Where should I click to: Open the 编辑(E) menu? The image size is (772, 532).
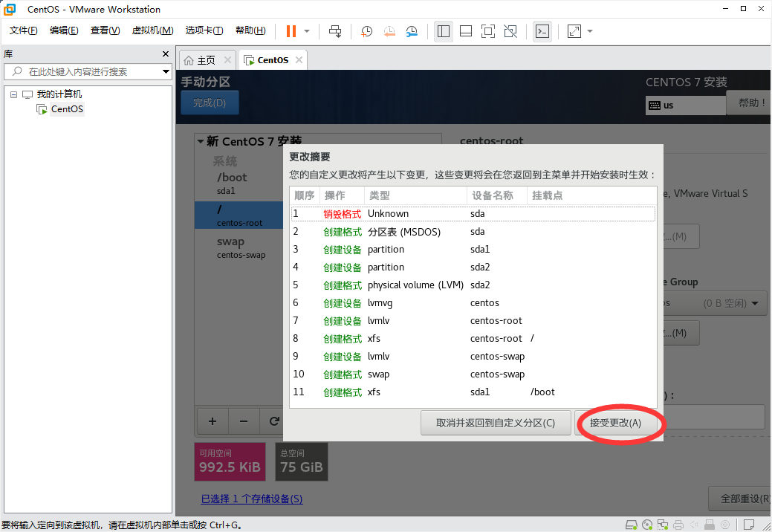pos(64,30)
